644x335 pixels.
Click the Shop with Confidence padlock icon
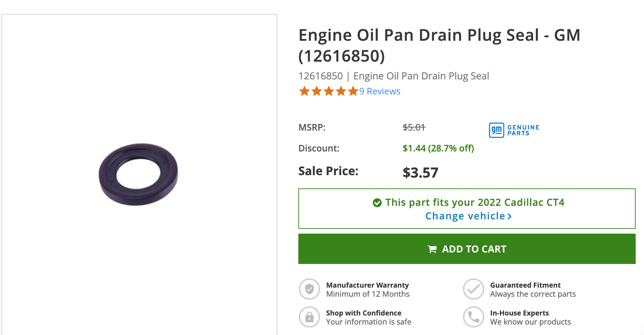(309, 317)
